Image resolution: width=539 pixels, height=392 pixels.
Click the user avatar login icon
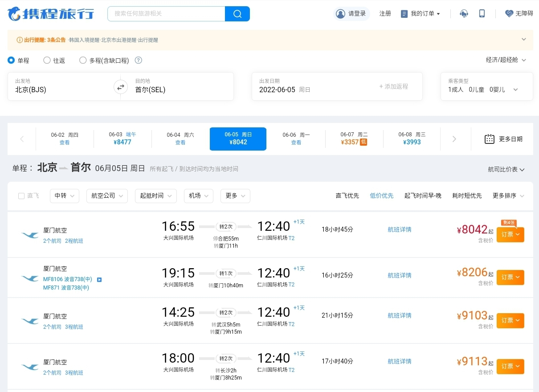[341, 14]
